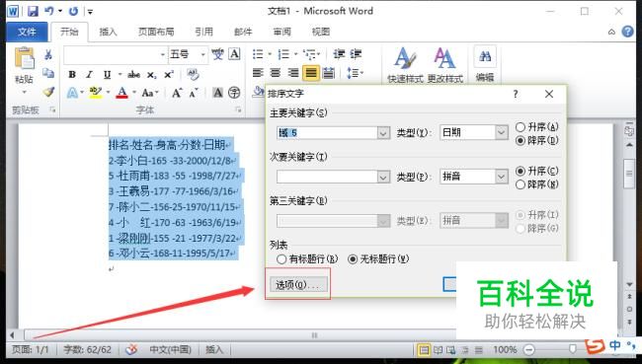Select Descending (N) for secondary key

point(521,184)
